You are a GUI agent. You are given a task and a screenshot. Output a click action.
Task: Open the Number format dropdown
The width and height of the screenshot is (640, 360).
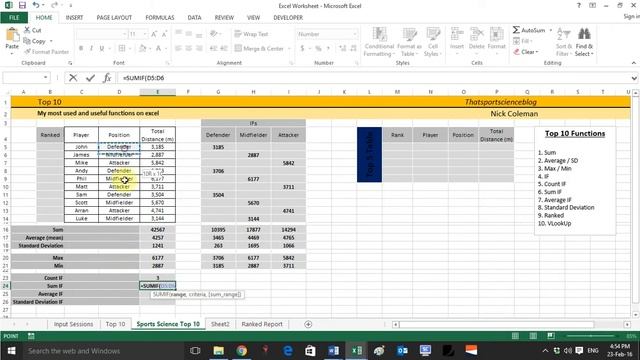point(354,34)
